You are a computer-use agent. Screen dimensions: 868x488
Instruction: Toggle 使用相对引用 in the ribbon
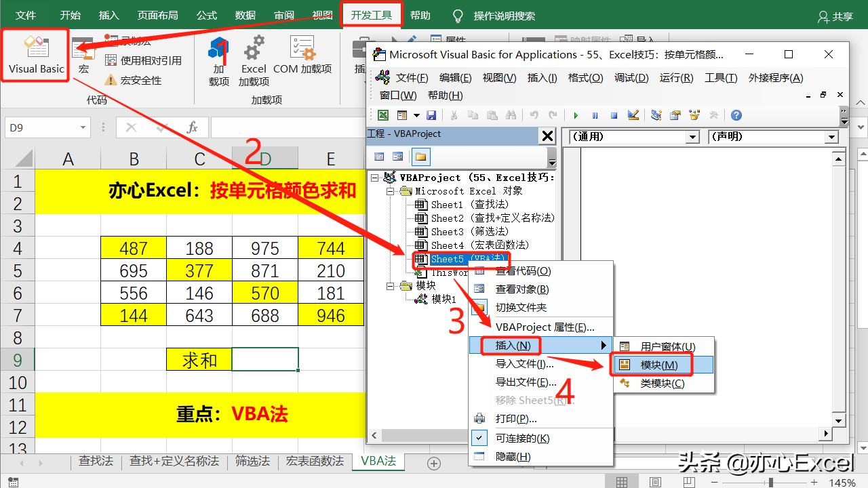[144, 60]
